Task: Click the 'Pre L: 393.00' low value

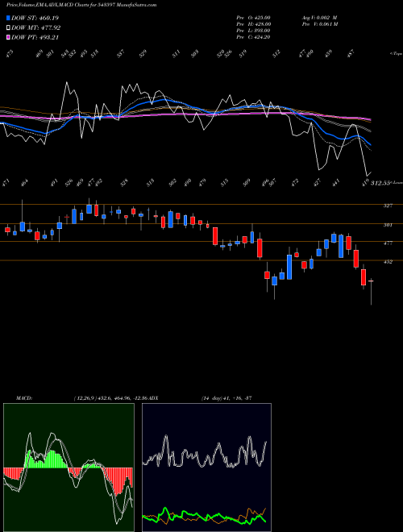Action: coord(253,31)
